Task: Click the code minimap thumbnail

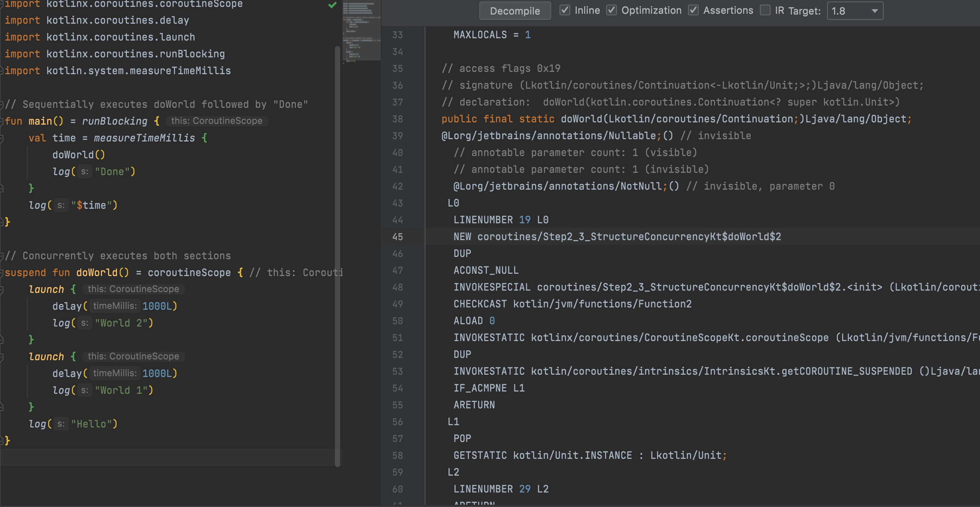Action: click(361, 31)
